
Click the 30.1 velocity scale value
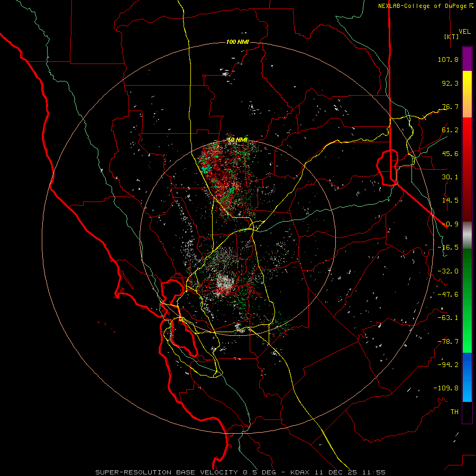(450, 177)
